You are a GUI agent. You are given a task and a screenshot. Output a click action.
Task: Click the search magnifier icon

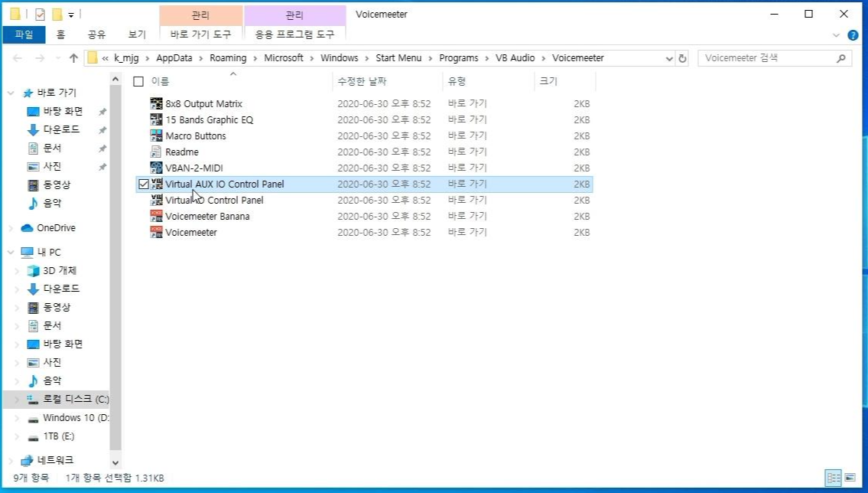(841, 58)
